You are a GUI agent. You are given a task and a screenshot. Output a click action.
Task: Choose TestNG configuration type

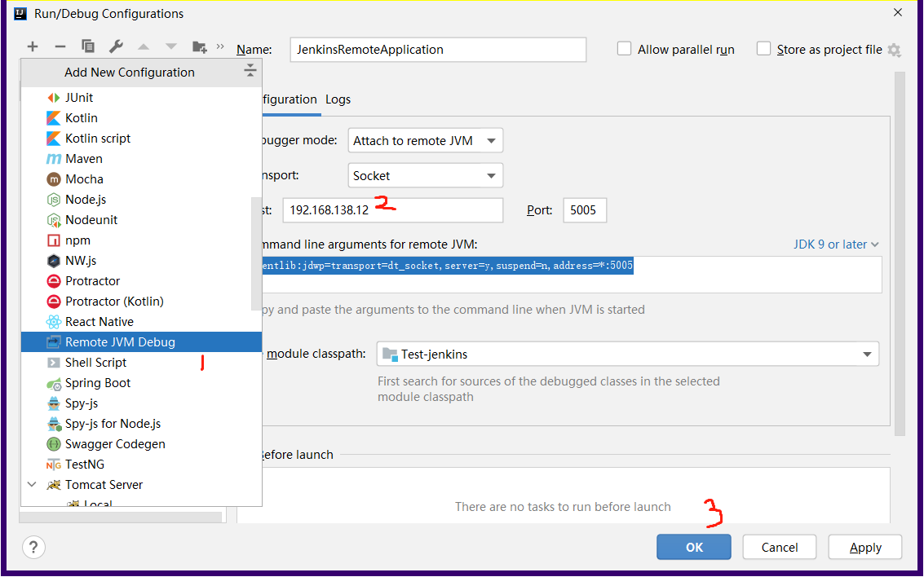tap(141, 465)
